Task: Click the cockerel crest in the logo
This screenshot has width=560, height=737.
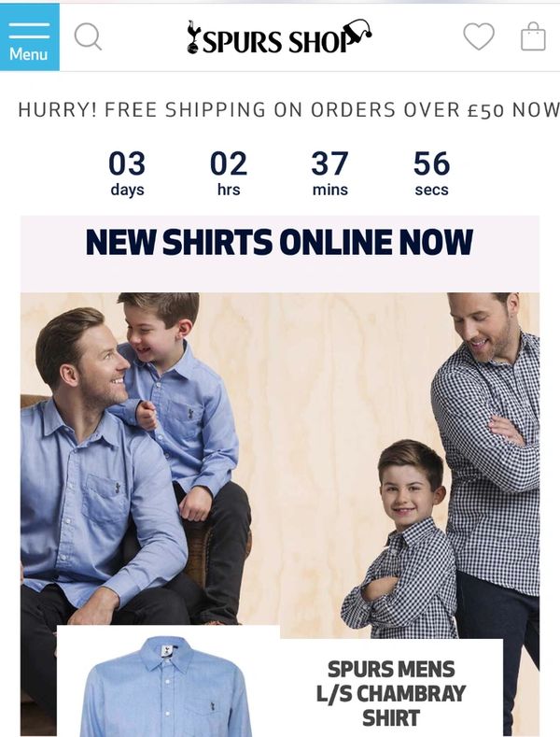Action: point(192,36)
